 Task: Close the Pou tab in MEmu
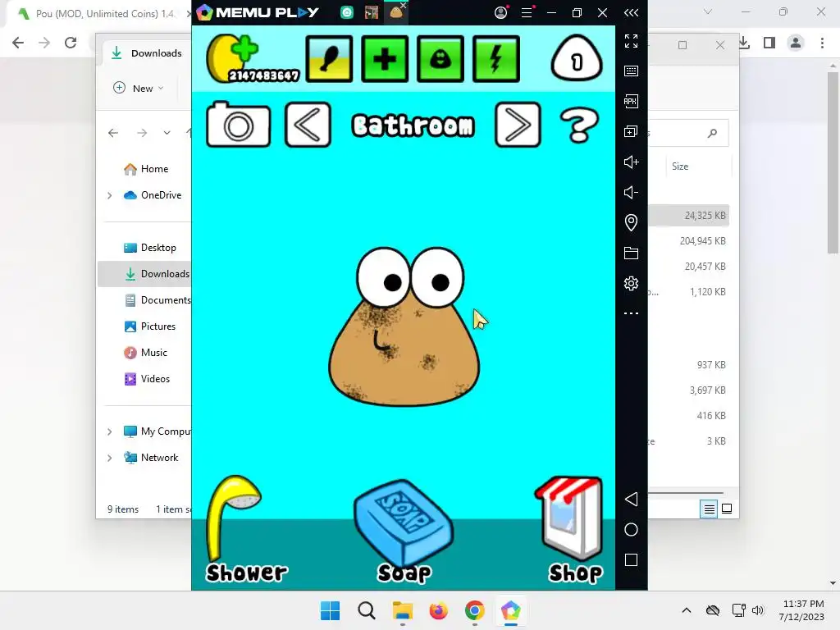pyautogui.click(x=404, y=6)
